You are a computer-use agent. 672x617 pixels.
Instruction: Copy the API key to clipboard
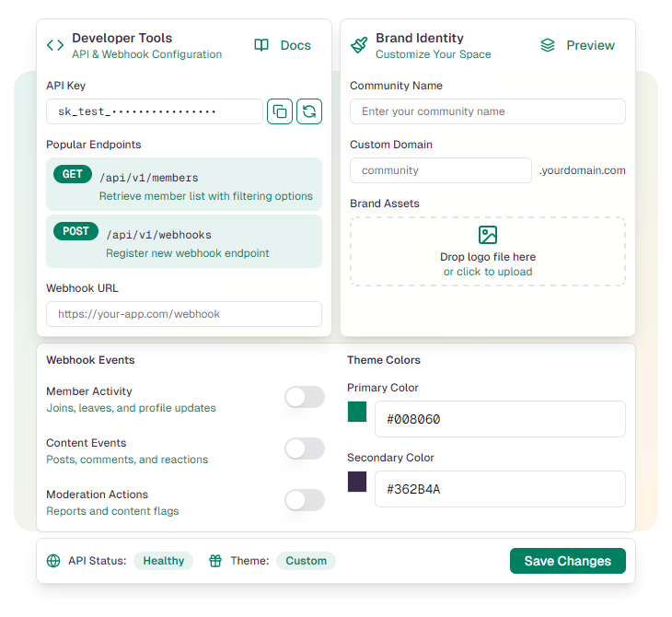pyautogui.click(x=280, y=111)
